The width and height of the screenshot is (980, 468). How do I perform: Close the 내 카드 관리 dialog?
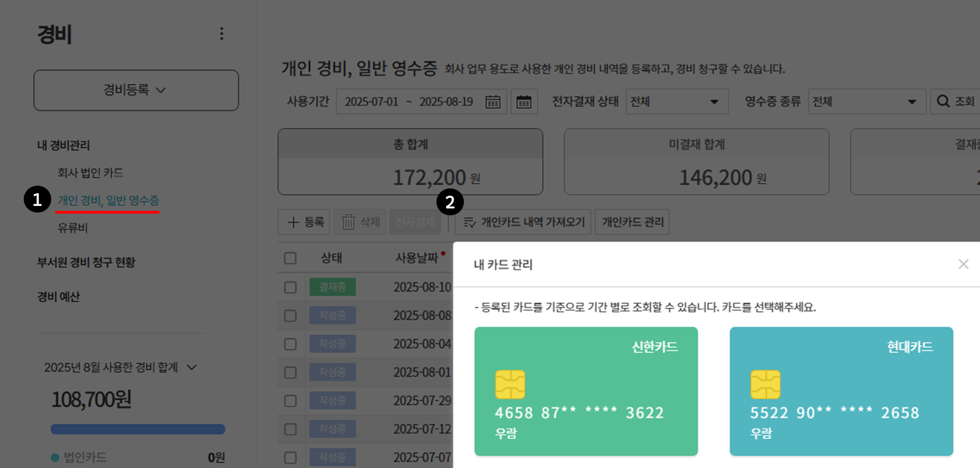tap(963, 264)
